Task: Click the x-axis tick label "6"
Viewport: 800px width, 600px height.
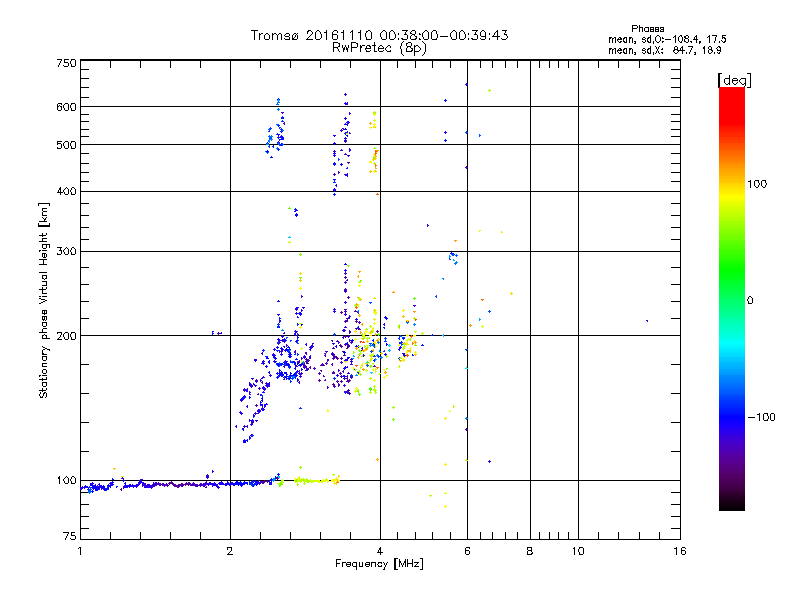Action: pyautogui.click(x=467, y=551)
